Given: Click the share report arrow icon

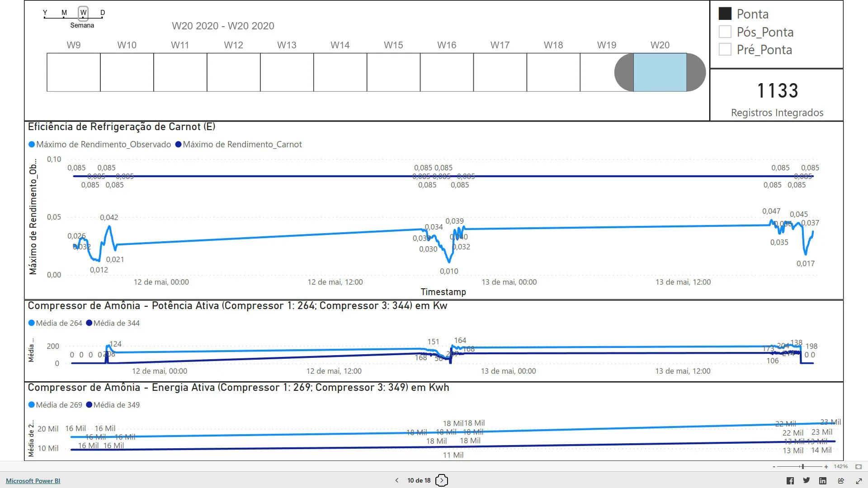Looking at the screenshot, I should [841, 481].
